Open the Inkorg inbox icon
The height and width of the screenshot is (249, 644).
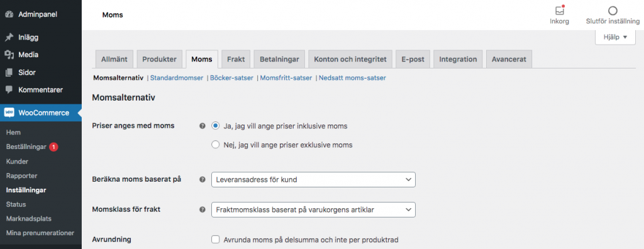click(x=559, y=11)
